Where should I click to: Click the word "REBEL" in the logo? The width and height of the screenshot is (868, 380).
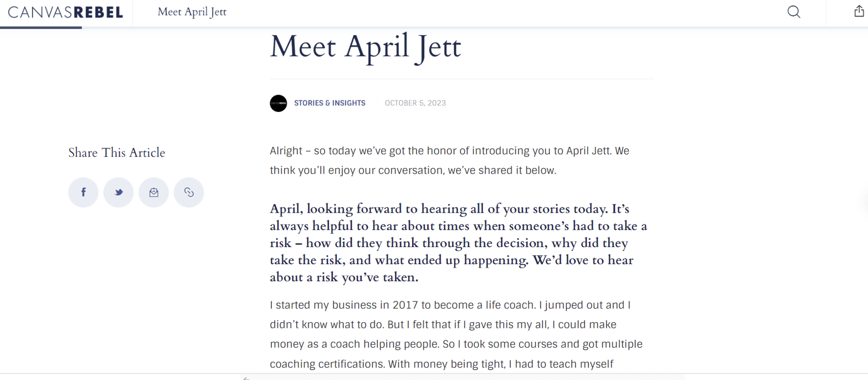click(98, 12)
